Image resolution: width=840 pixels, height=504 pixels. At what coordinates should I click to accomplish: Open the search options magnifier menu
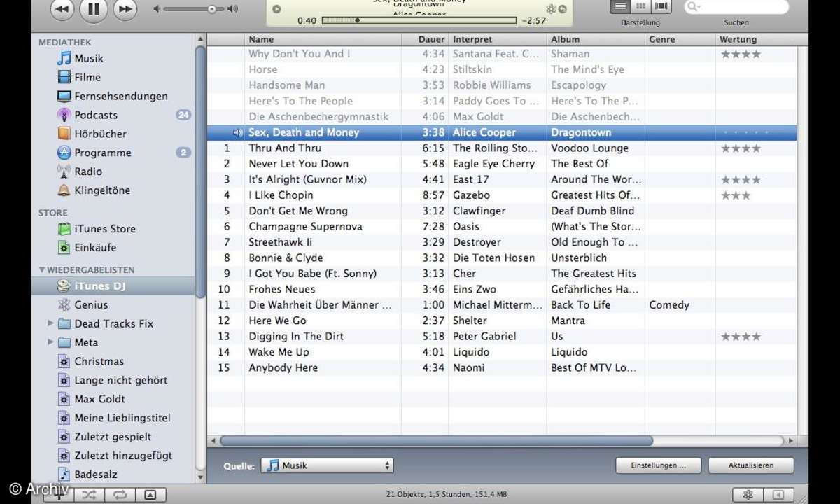click(x=693, y=6)
